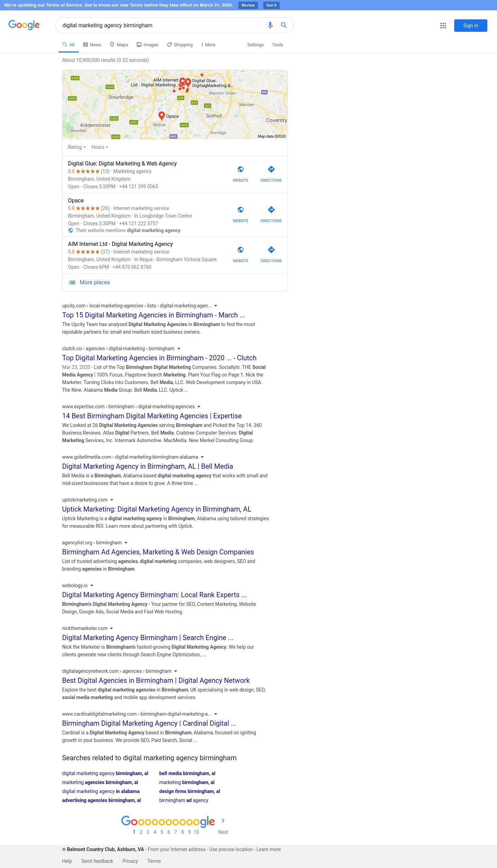
Task: Expand the More search categories menu
Action: pyautogui.click(x=208, y=45)
